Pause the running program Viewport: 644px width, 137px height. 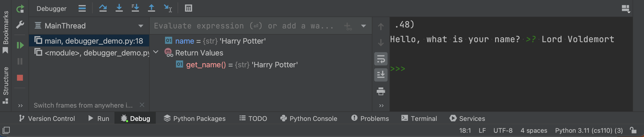(x=20, y=61)
